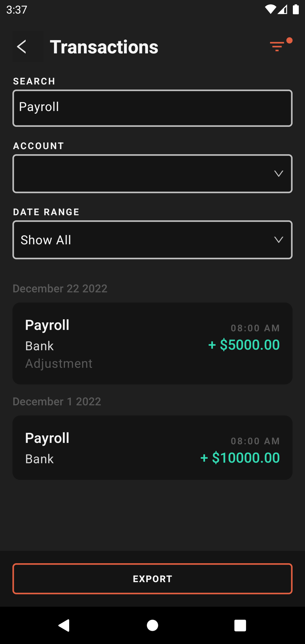Tap the December 1 2022 date header
The height and width of the screenshot is (644, 305).
57,402
